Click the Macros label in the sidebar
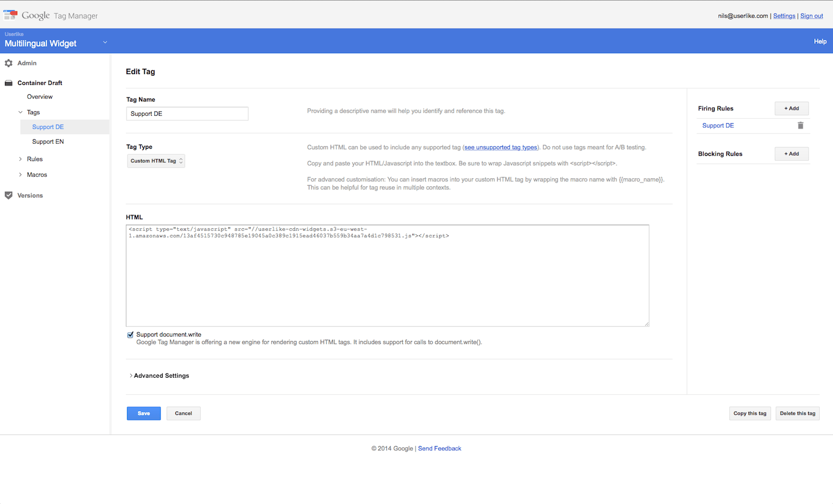This screenshot has width=833, height=504. point(37,175)
